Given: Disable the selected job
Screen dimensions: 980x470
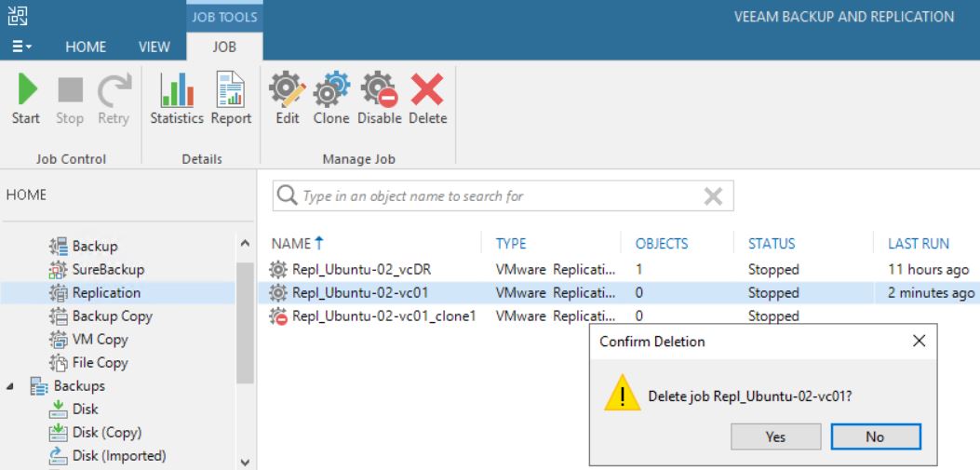Looking at the screenshot, I should tap(380, 99).
